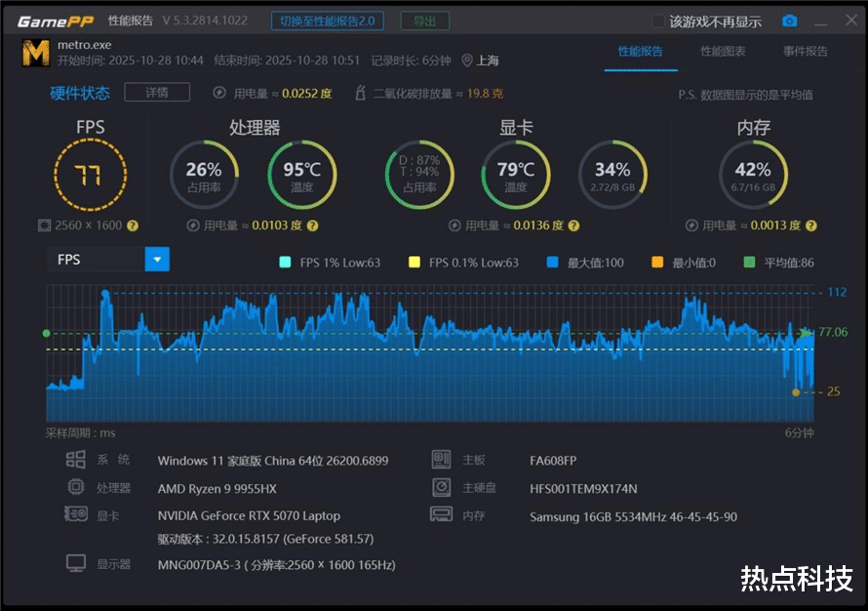Open the FPS chart type dropdown arrow

click(157, 260)
